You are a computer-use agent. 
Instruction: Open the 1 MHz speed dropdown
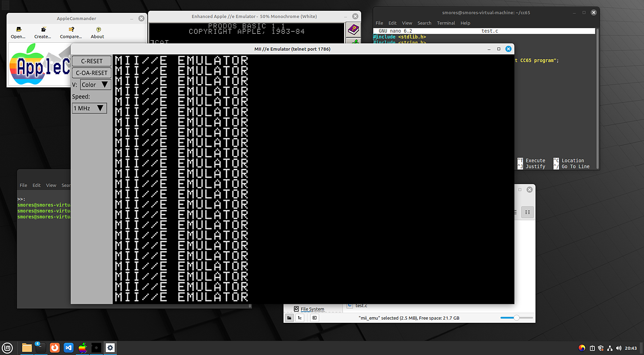89,108
